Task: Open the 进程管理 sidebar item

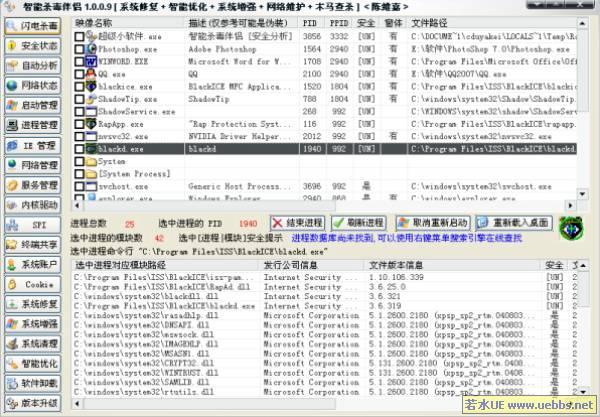Action: click(x=33, y=125)
